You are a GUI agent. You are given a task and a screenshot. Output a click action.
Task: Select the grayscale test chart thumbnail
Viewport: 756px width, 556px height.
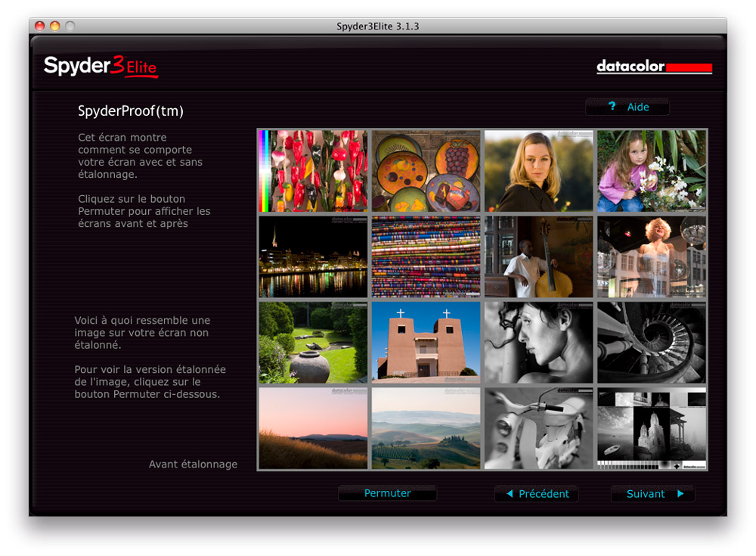(652, 429)
